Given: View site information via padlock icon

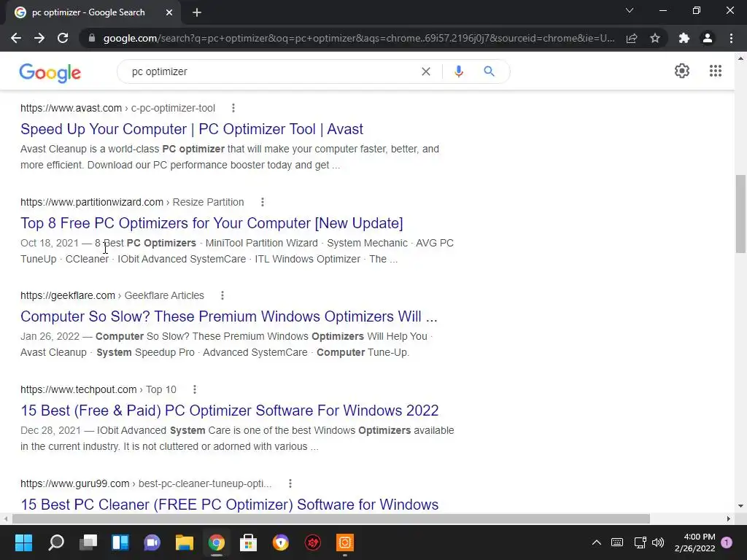Looking at the screenshot, I should 92,38.
